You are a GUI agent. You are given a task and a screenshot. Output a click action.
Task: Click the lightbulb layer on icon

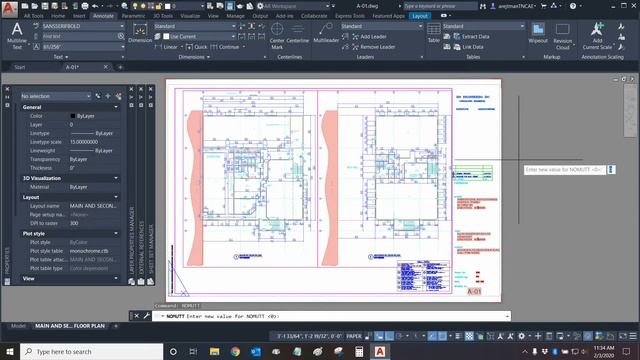(x=135, y=6)
